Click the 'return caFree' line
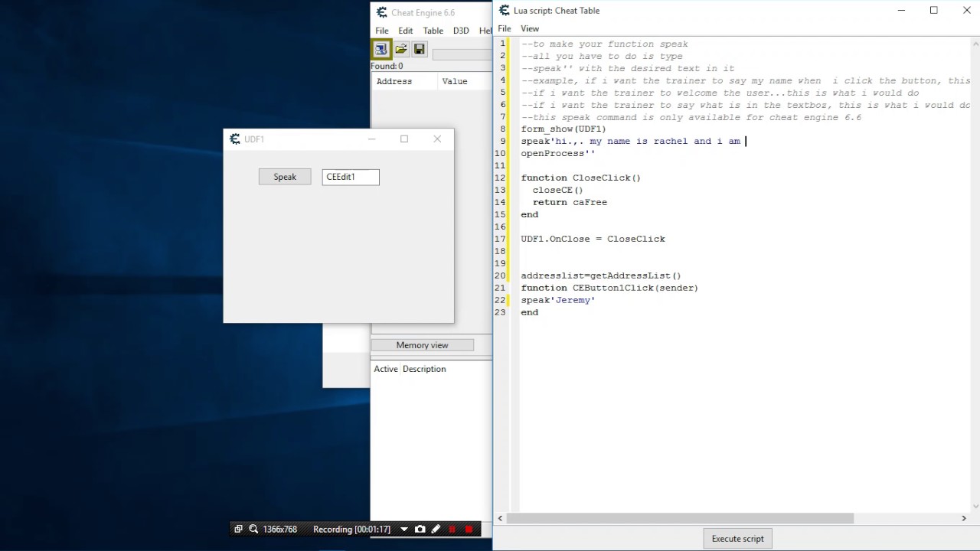Screen dimensions: 980x551 coord(570,203)
